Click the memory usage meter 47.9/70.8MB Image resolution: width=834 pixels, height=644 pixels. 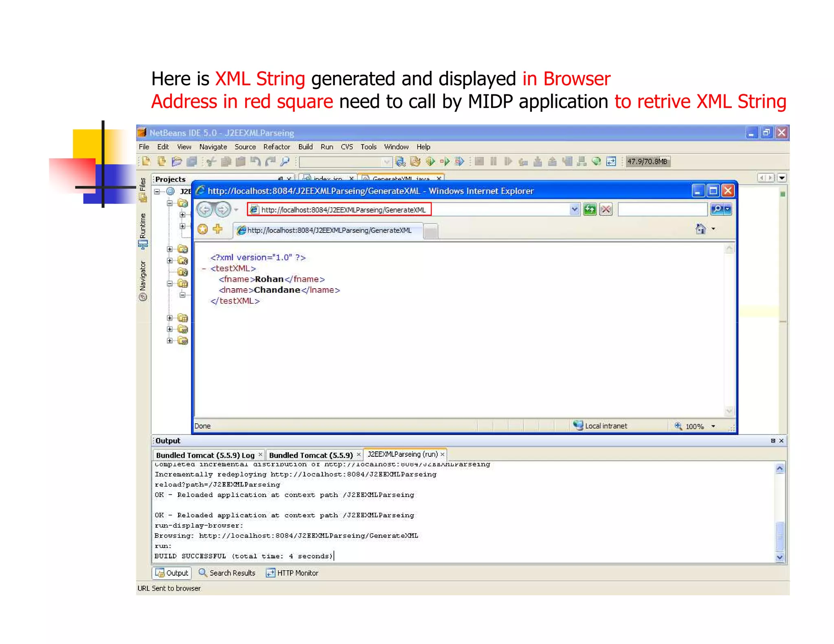point(647,162)
